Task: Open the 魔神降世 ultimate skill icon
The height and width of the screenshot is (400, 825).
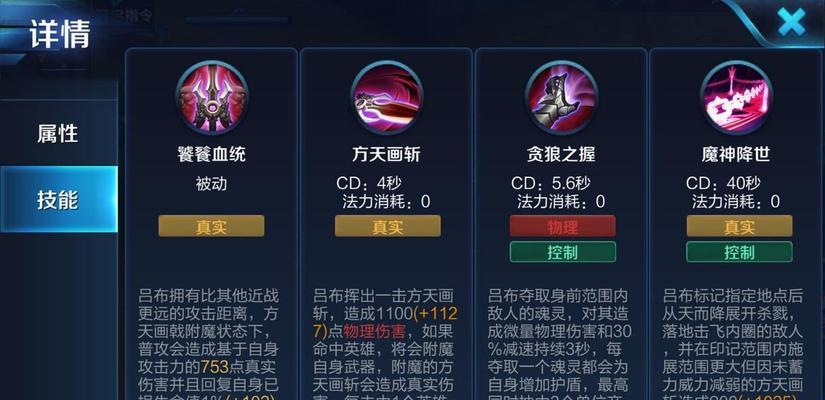Action: tap(737, 97)
